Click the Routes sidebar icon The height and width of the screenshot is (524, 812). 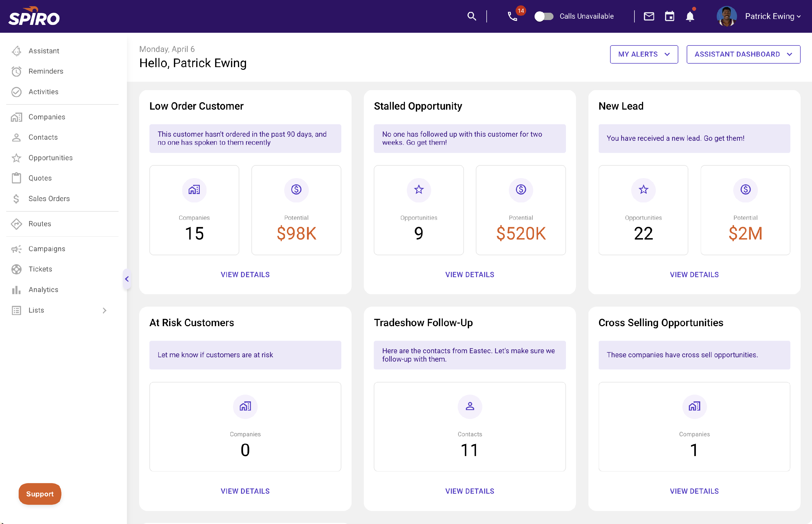click(16, 224)
